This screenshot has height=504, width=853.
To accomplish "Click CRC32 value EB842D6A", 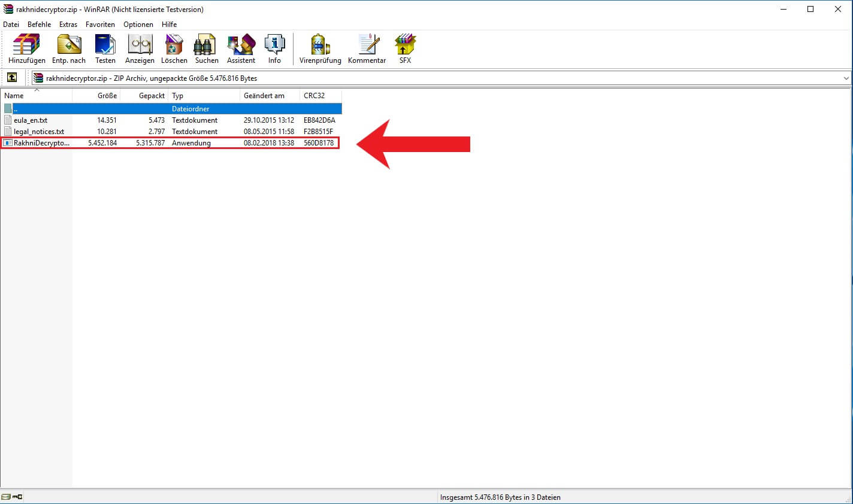I will click(319, 120).
